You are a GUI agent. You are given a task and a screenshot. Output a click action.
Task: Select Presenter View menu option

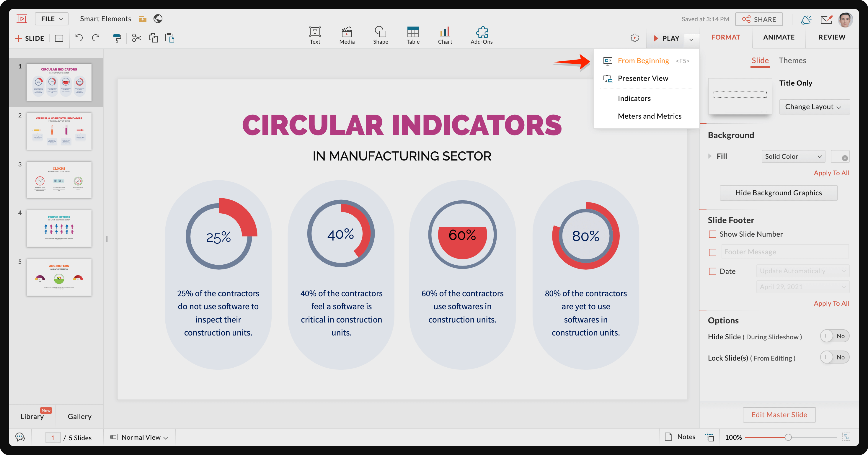[x=642, y=78]
